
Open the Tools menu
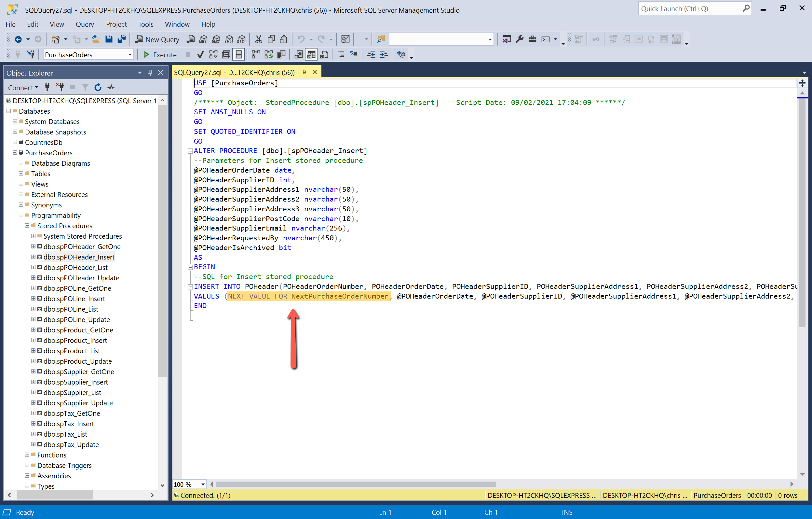coord(145,24)
